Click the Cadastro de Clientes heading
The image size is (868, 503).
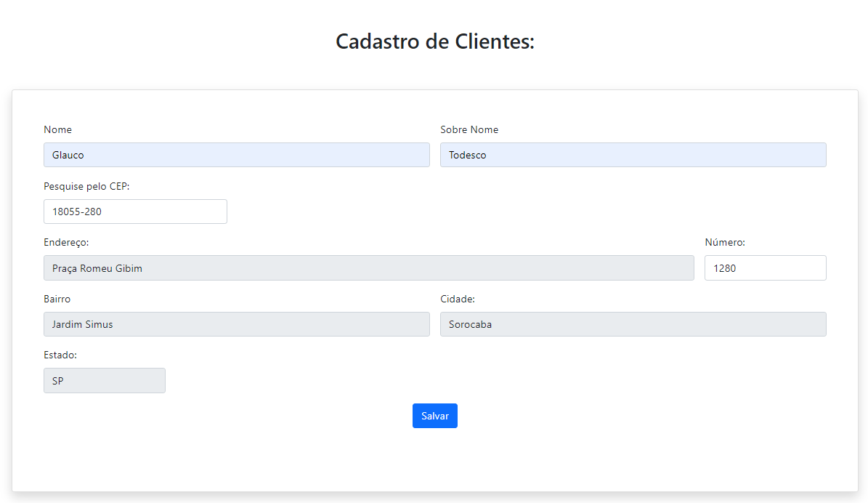(x=434, y=41)
